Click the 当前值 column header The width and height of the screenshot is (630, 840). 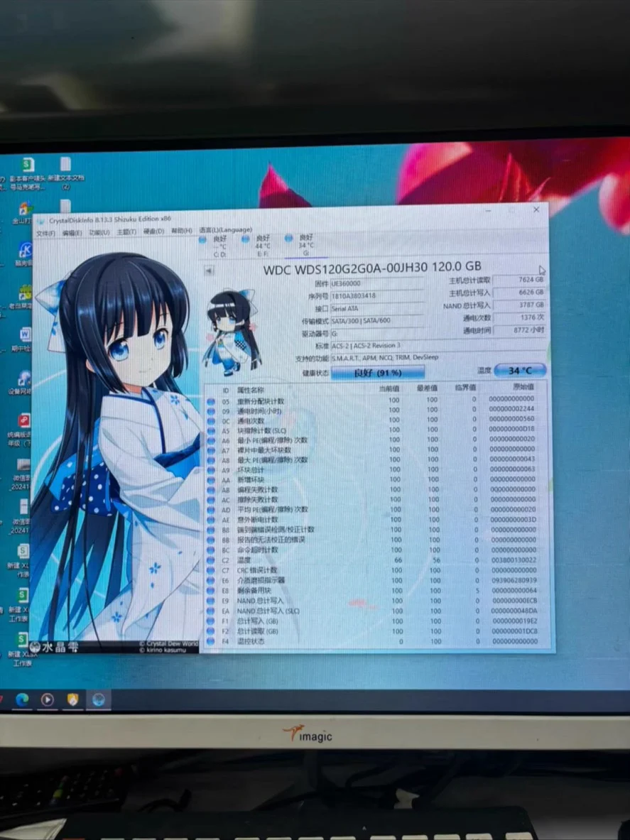pyautogui.click(x=389, y=388)
